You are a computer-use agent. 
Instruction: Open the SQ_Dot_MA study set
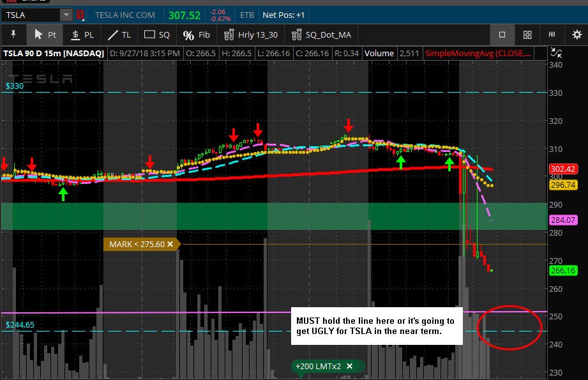tap(322, 35)
